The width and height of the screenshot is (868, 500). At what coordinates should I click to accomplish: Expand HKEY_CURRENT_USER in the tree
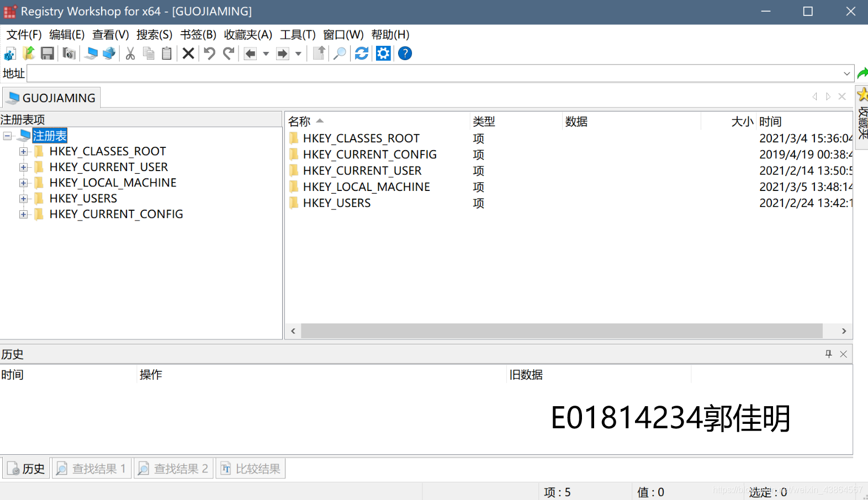tap(23, 167)
